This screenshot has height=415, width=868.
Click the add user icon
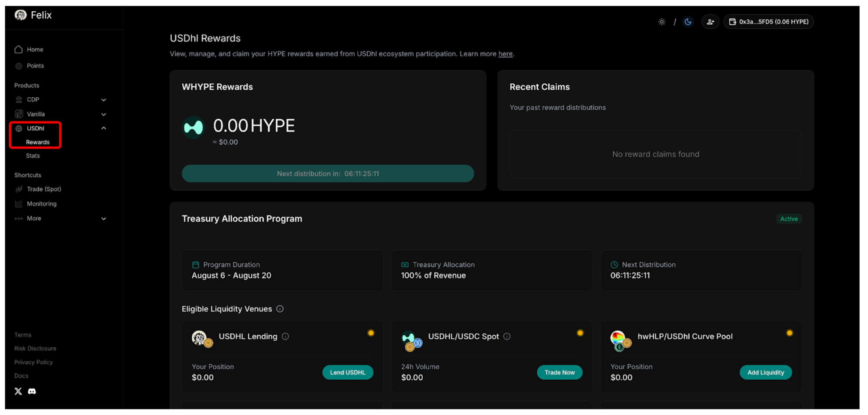pos(710,22)
